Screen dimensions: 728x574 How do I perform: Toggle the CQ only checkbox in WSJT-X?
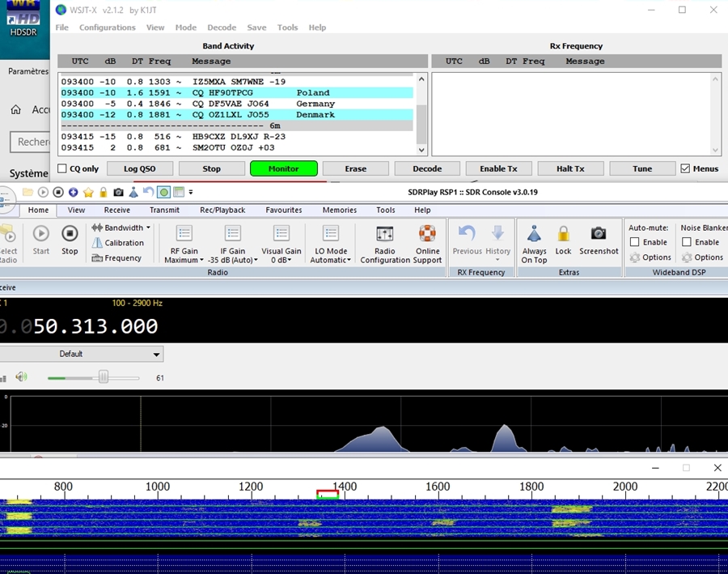coord(62,168)
